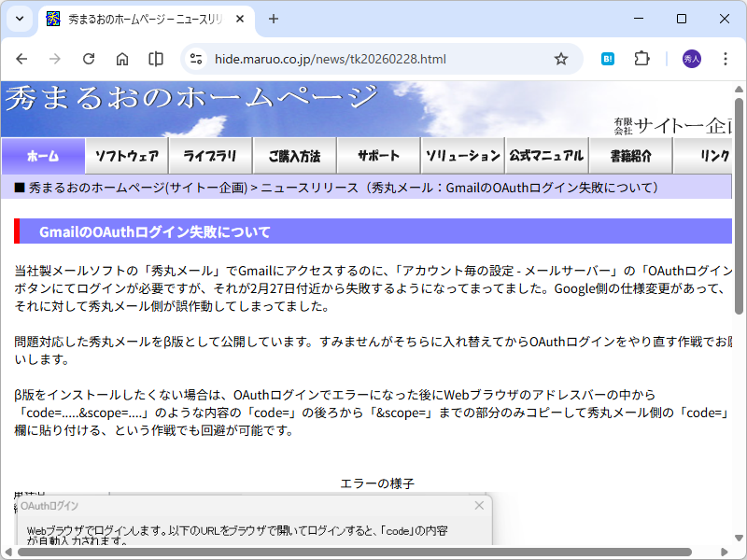747x560 pixels.
Task: Click the back navigation arrow
Action: [x=22, y=58]
